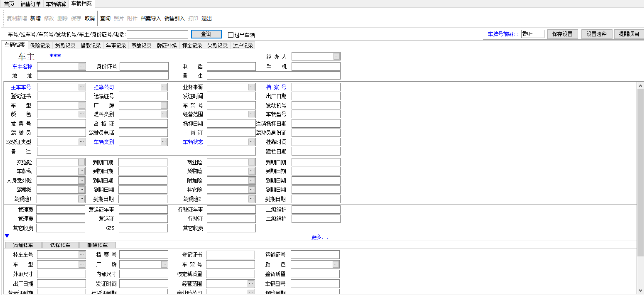This screenshot has width=644, height=295.
Task: Open the trailer 经营范围 lookup button
Action: [x=251, y=284]
